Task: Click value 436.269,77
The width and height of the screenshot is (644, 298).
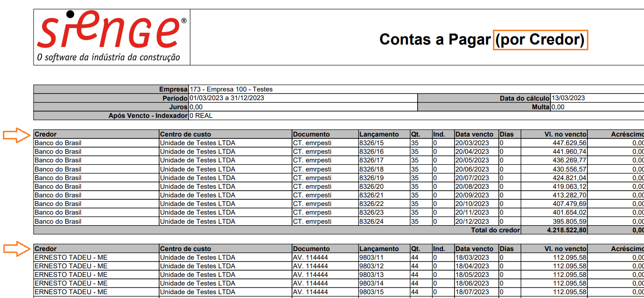Action: [570, 160]
